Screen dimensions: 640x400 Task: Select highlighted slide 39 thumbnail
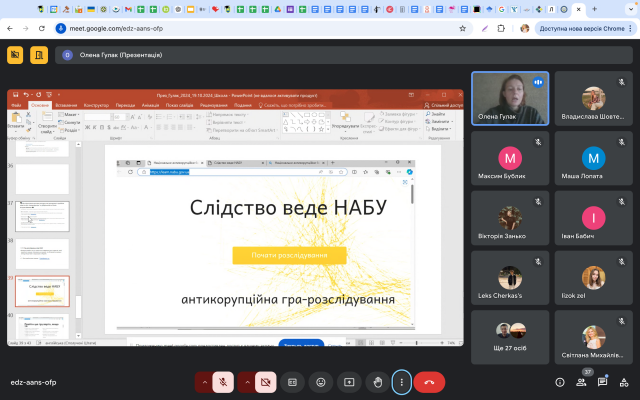click(42, 291)
